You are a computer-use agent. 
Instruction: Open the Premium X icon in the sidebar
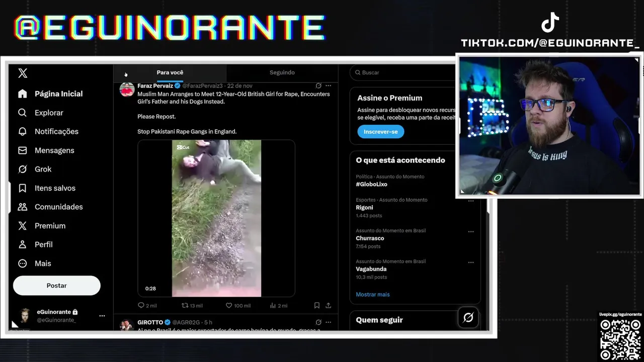(22, 226)
